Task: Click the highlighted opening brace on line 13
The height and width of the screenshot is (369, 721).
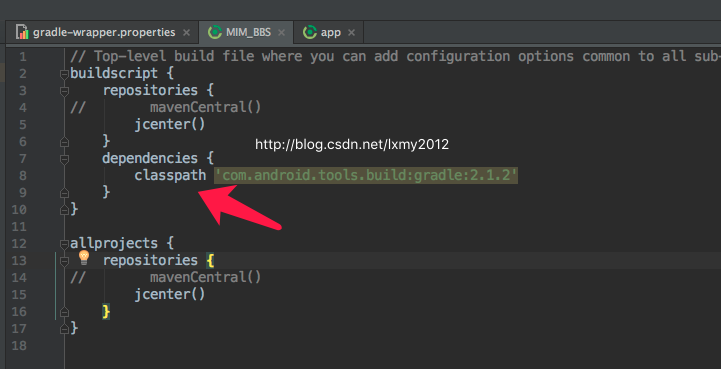Action: [x=210, y=260]
